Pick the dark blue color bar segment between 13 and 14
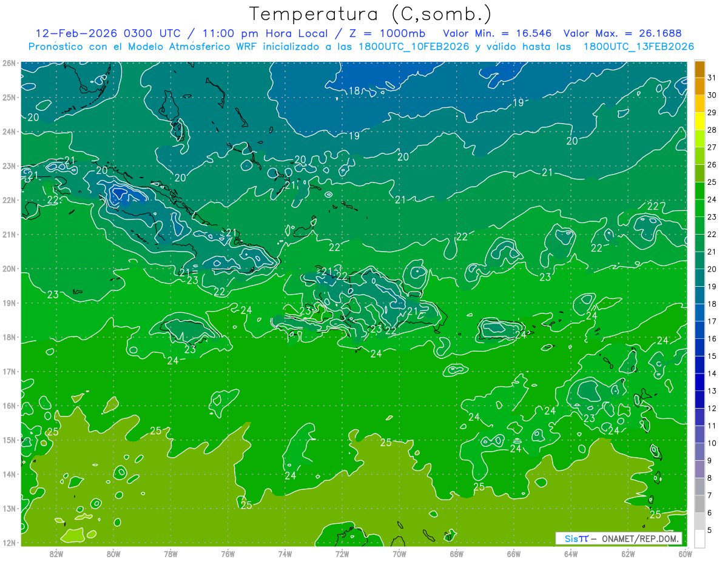 coord(699,383)
